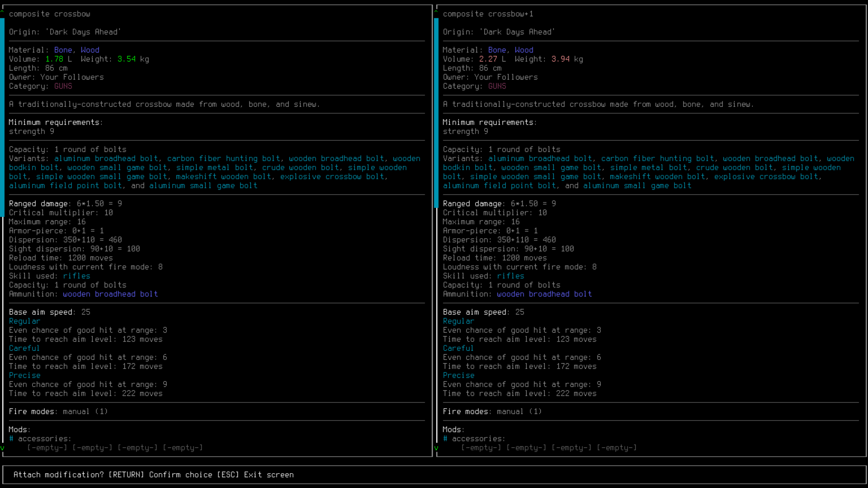Select the Careful aim heading in left panel
The width and height of the screenshot is (868, 488).
24,348
